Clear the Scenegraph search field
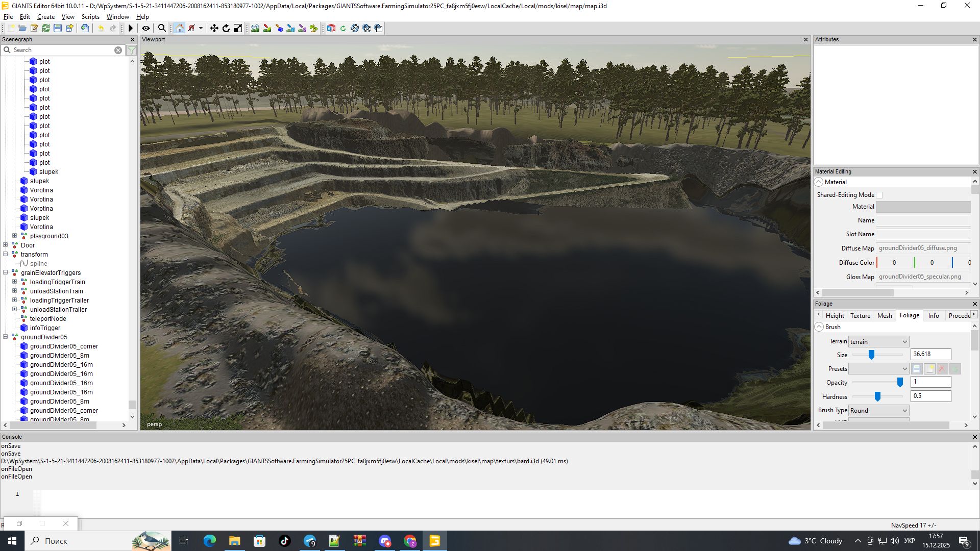This screenshot has width=980, height=551. pos(118,50)
